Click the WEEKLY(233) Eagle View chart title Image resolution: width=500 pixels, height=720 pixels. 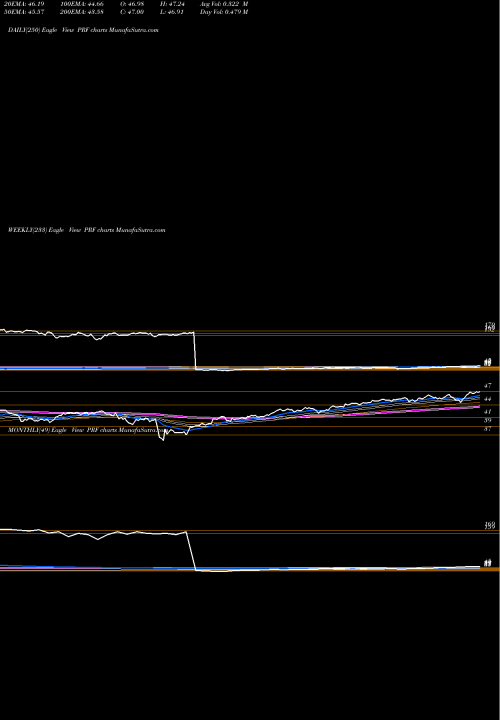(86, 230)
